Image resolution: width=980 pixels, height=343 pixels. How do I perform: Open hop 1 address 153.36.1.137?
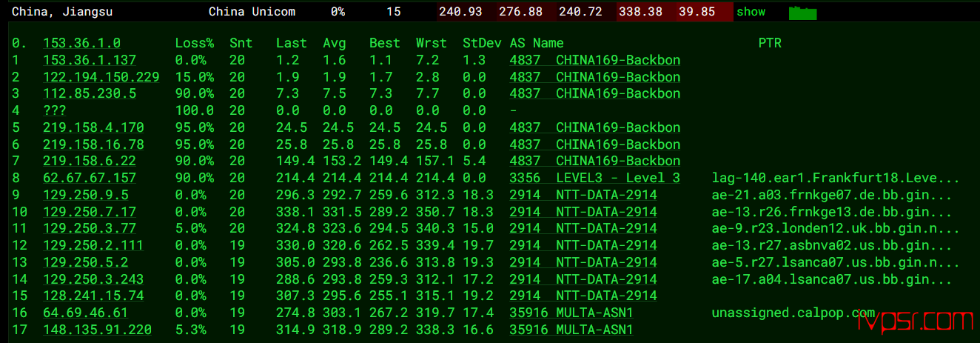click(x=90, y=60)
